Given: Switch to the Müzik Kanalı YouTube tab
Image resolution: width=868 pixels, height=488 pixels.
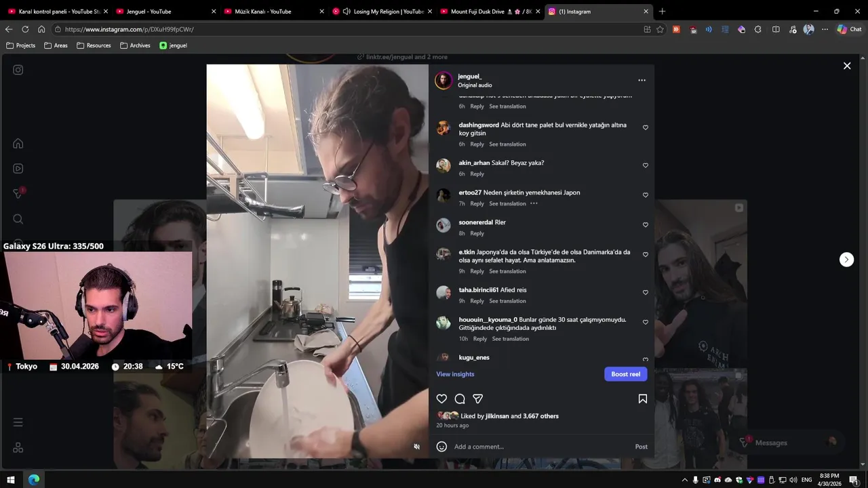Looking at the screenshot, I should tap(262, 12).
